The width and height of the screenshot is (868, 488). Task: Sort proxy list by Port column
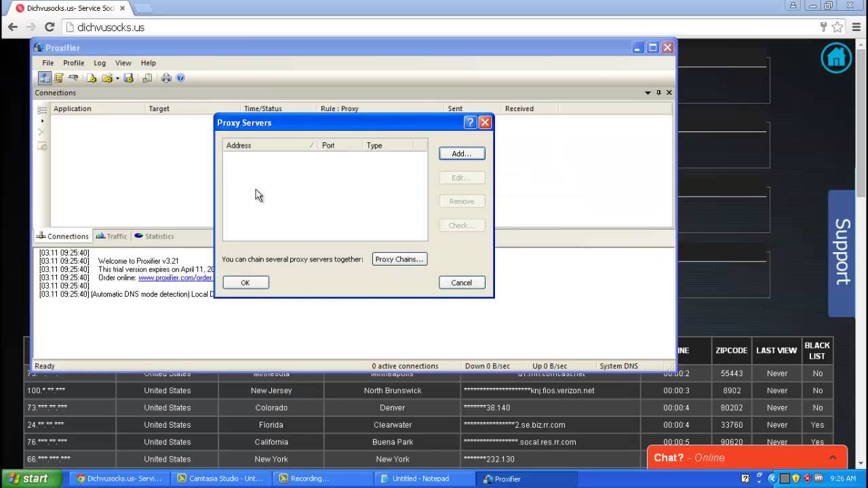[340, 145]
